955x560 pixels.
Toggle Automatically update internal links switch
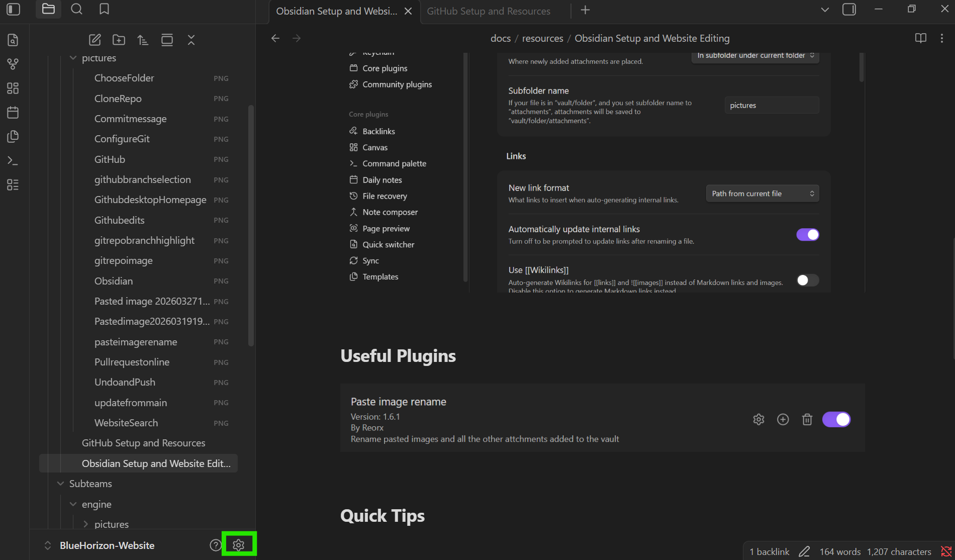pyautogui.click(x=808, y=235)
